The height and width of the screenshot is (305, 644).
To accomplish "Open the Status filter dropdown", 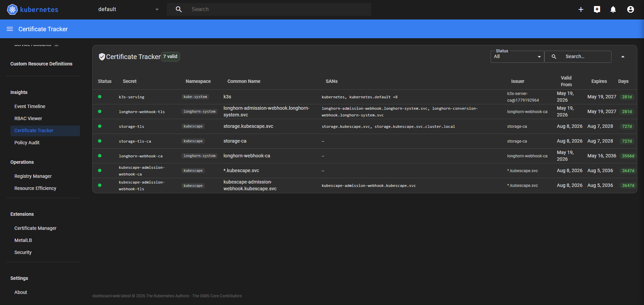I will click(517, 57).
